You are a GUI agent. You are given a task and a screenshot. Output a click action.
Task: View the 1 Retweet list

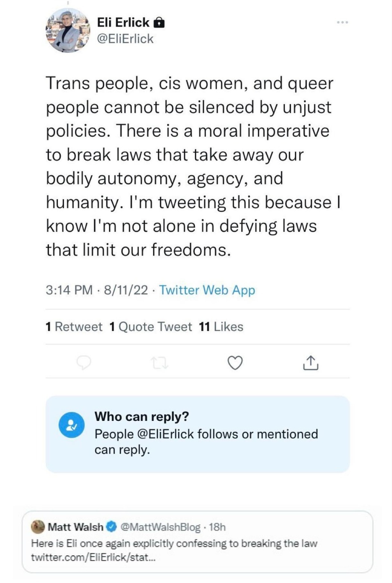coord(74,327)
